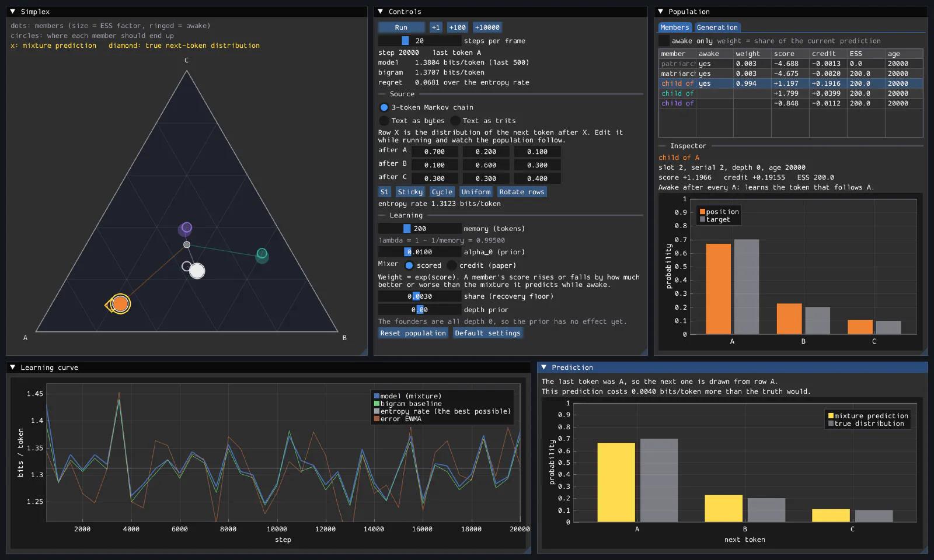Image resolution: width=934 pixels, height=560 pixels.
Task: Collapse the Population panel triangle
Action: tap(661, 11)
